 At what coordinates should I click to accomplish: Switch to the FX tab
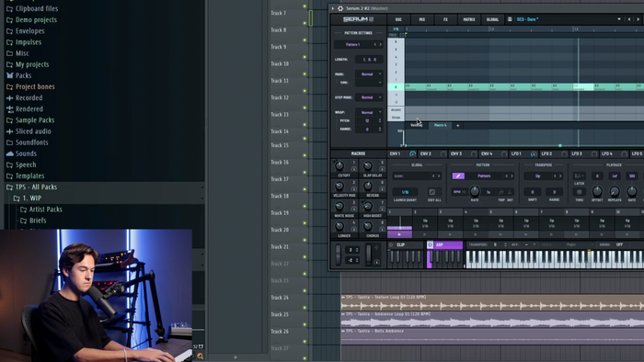coord(445,19)
